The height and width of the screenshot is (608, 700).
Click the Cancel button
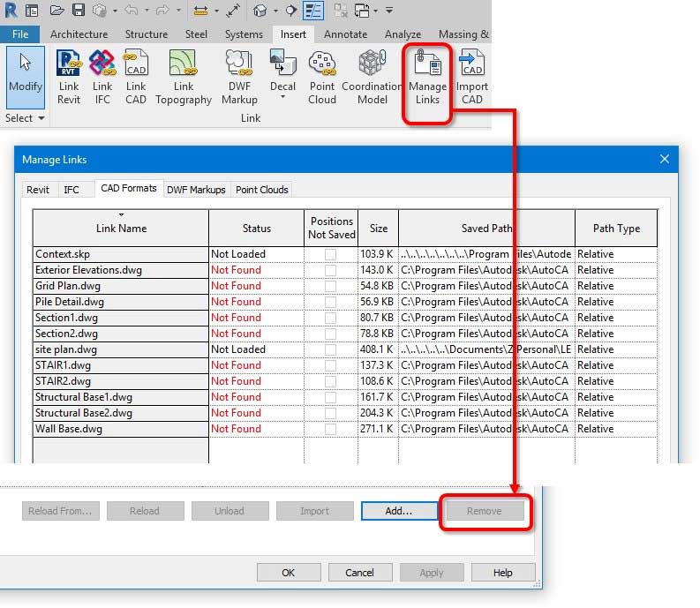point(359,573)
